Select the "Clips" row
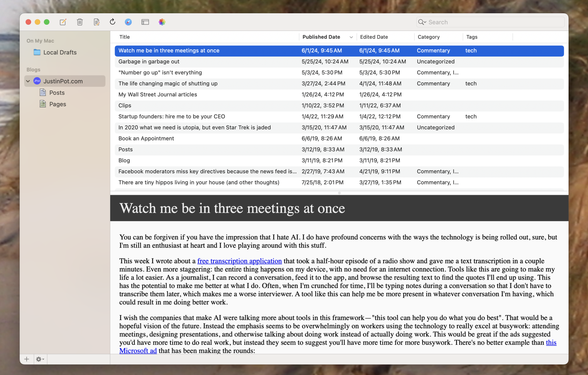Viewport: 588px width, 375px height. [x=339, y=105]
